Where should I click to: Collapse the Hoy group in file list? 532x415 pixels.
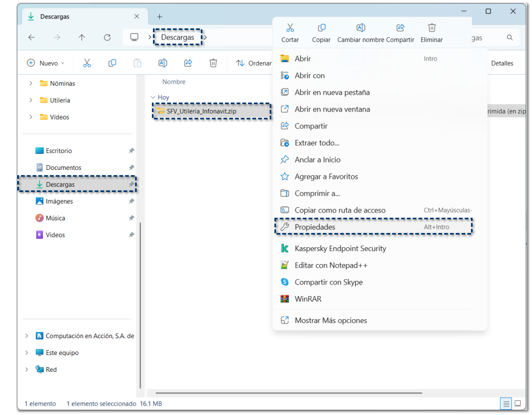click(x=153, y=97)
